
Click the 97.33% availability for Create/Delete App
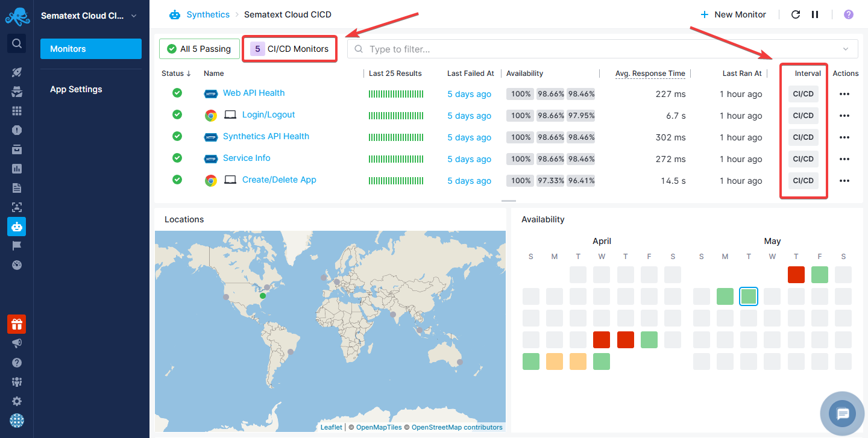550,181
